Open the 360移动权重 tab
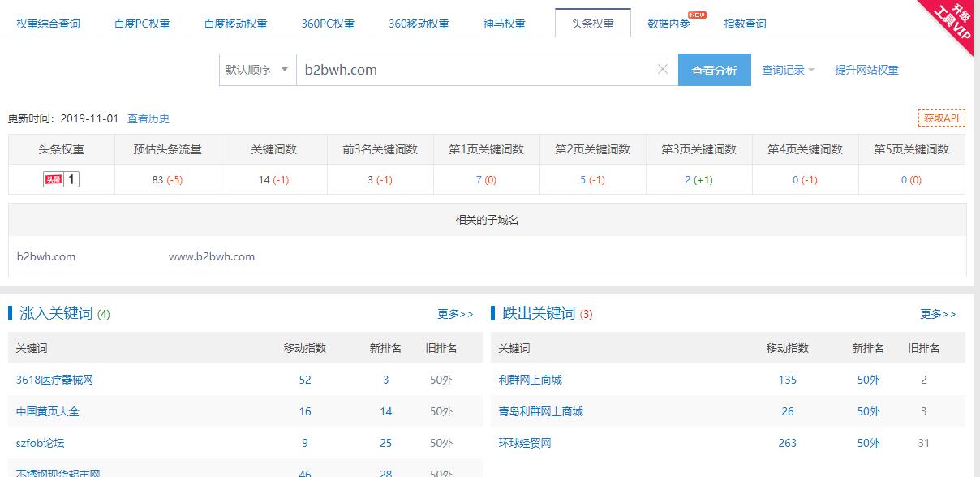Screen dimensions: 980x477 click(x=419, y=24)
